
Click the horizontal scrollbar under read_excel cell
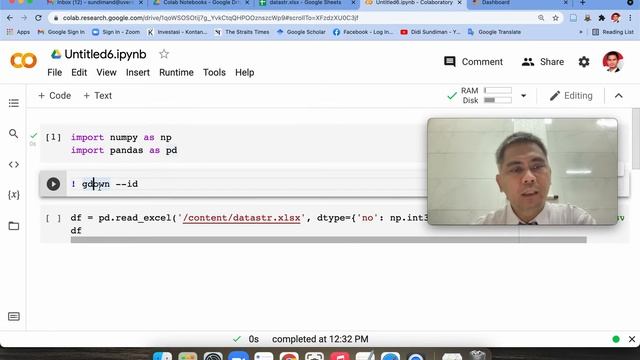pos(329,240)
